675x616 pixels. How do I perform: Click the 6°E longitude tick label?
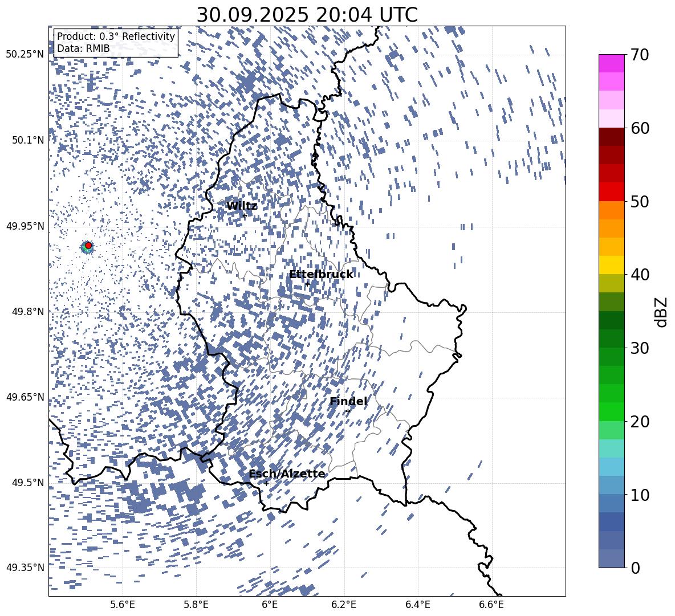point(270,605)
